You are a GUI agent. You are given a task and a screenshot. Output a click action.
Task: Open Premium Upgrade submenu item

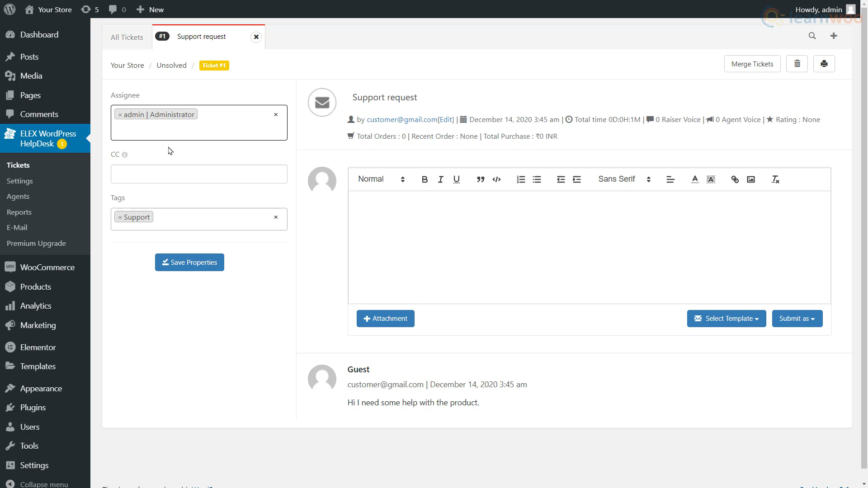point(36,244)
